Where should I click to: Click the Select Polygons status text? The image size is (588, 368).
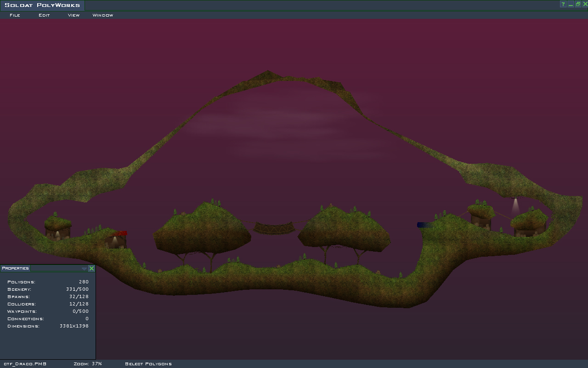(148, 364)
